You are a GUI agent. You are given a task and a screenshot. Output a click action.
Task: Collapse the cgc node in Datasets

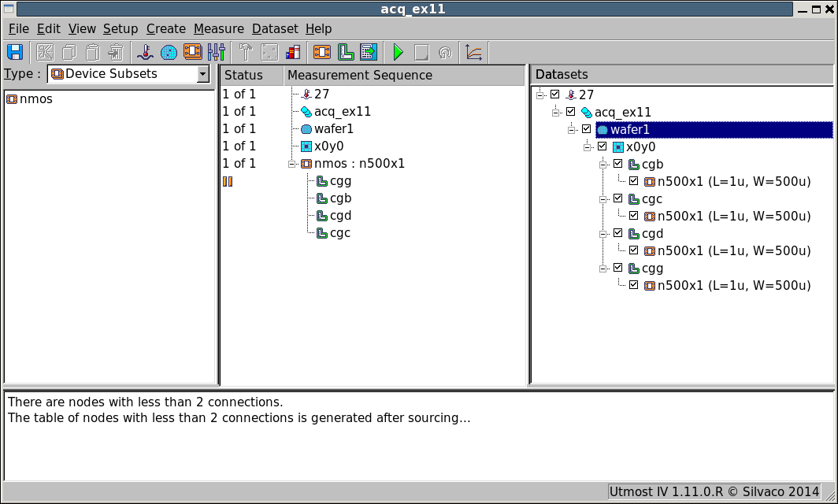click(603, 199)
